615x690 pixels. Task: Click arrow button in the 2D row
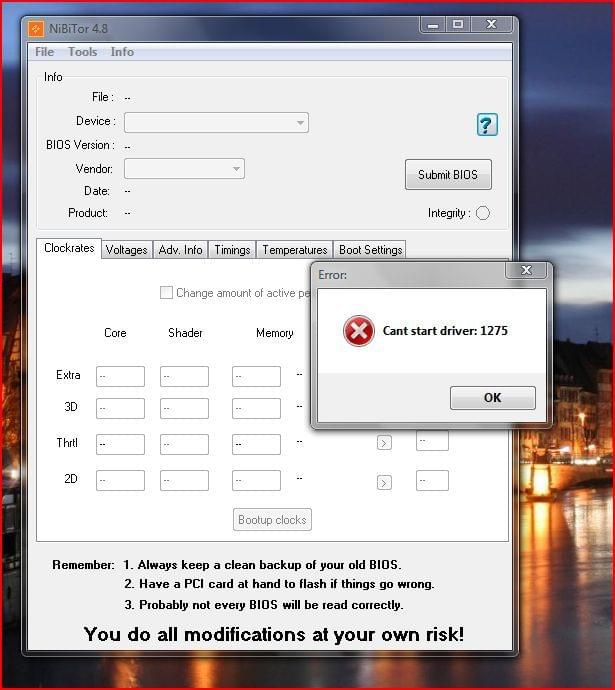[384, 483]
